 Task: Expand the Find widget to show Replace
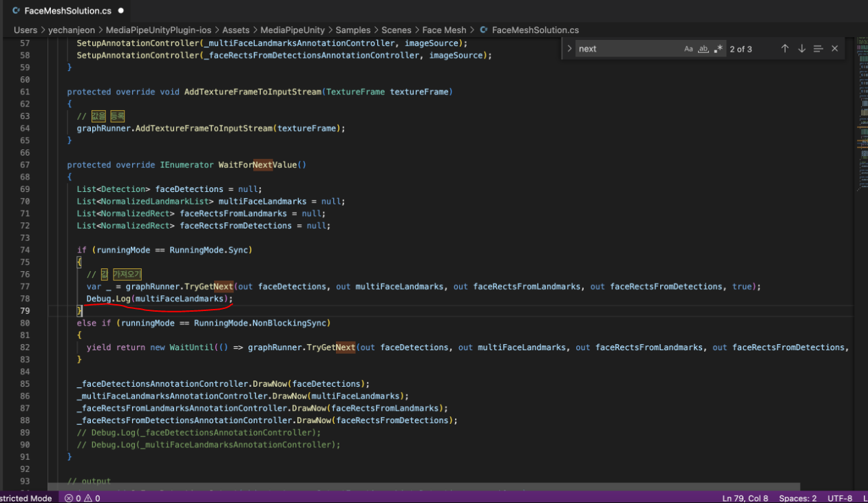coord(569,48)
